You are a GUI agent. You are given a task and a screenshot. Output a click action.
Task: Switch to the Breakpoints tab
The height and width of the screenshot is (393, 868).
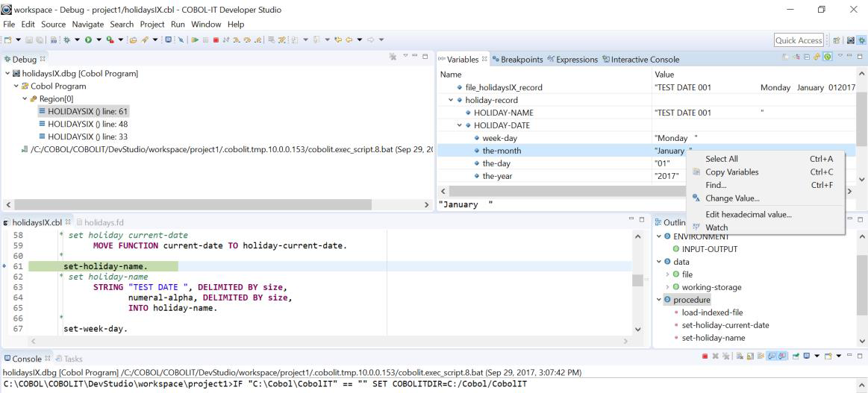[x=517, y=60]
